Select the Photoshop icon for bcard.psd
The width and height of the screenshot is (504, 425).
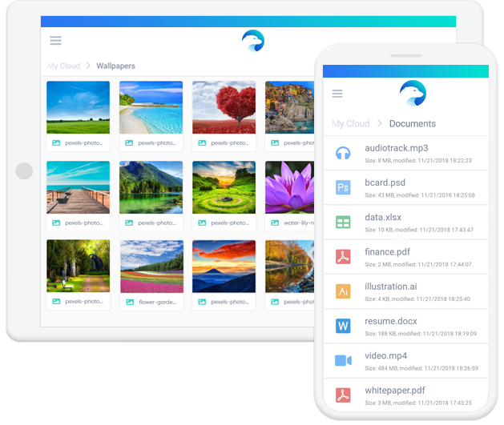[343, 187]
